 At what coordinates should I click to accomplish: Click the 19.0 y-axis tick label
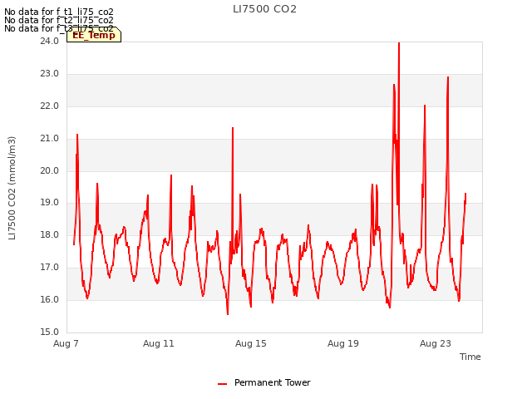pyautogui.click(x=50, y=203)
